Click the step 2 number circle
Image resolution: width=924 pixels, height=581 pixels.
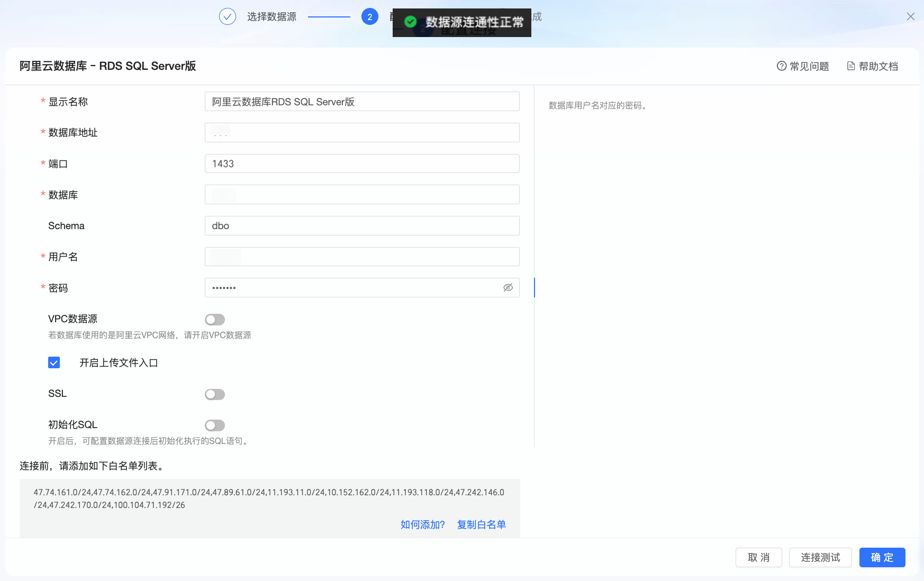(370, 16)
